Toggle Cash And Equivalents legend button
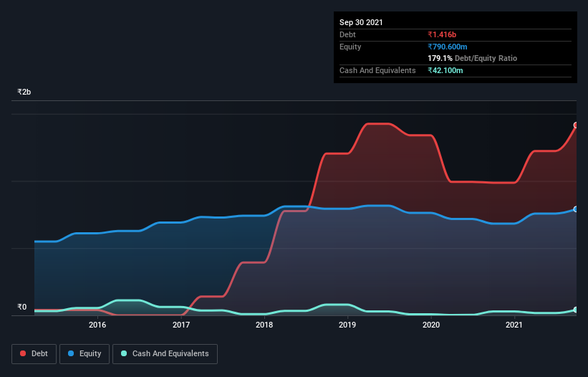This screenshot has height=377, width=588. [x=165, y=354]
